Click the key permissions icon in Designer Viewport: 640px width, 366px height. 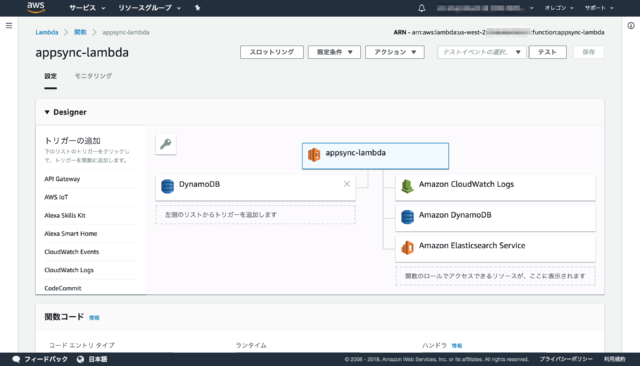point(166,144)
